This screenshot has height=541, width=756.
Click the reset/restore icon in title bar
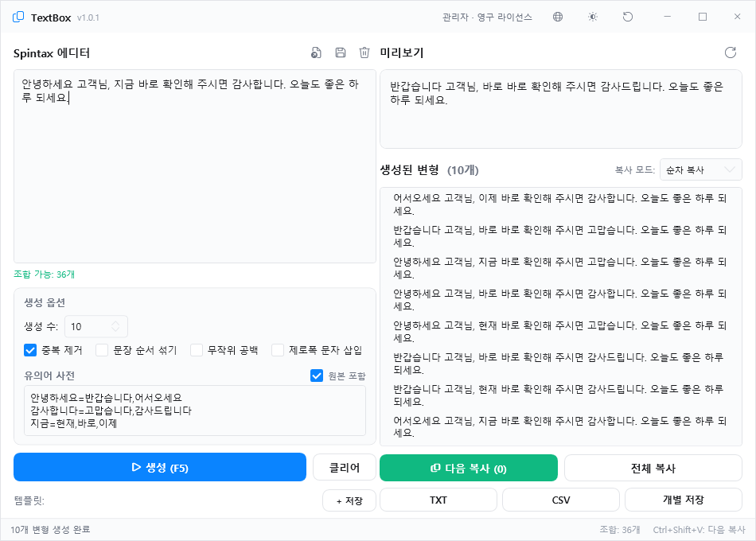627,17
